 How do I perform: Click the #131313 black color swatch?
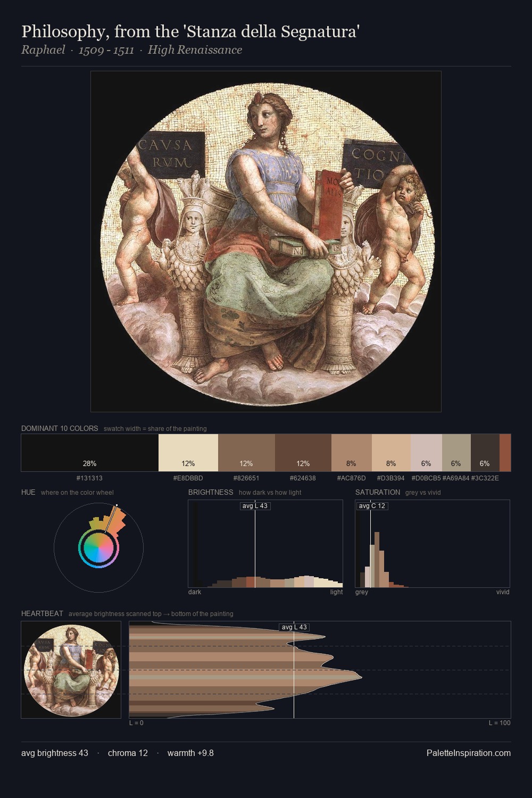pyautogui.click(x=90, y=453)
